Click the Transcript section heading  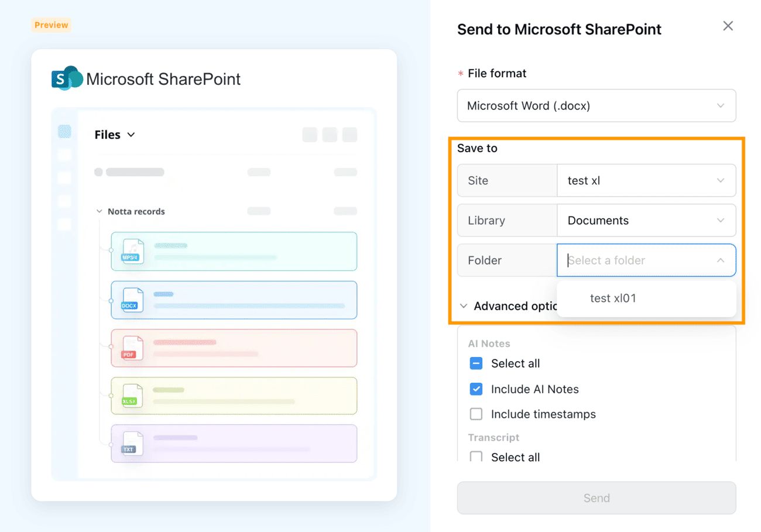click(x=493, y=437)
